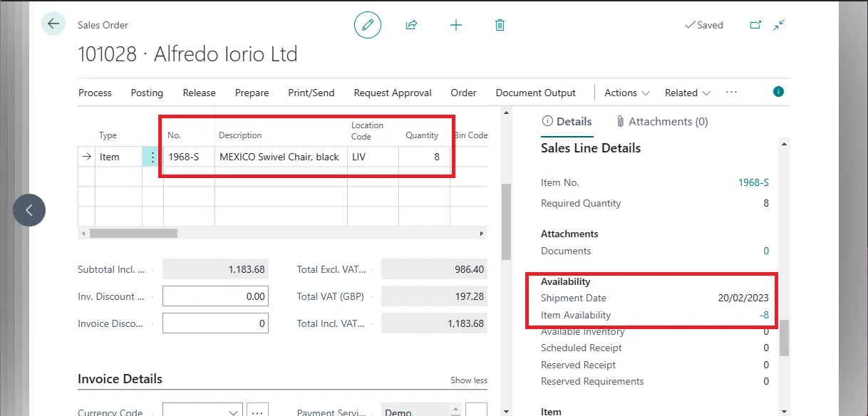
Task: Open the line options with the vertical dots
Action: pyautogui.click(x=153, y=157)
